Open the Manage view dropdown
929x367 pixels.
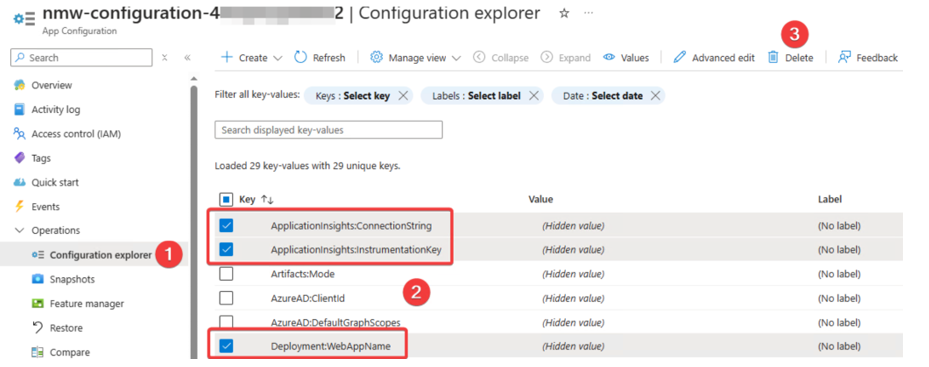pos(416,58)
